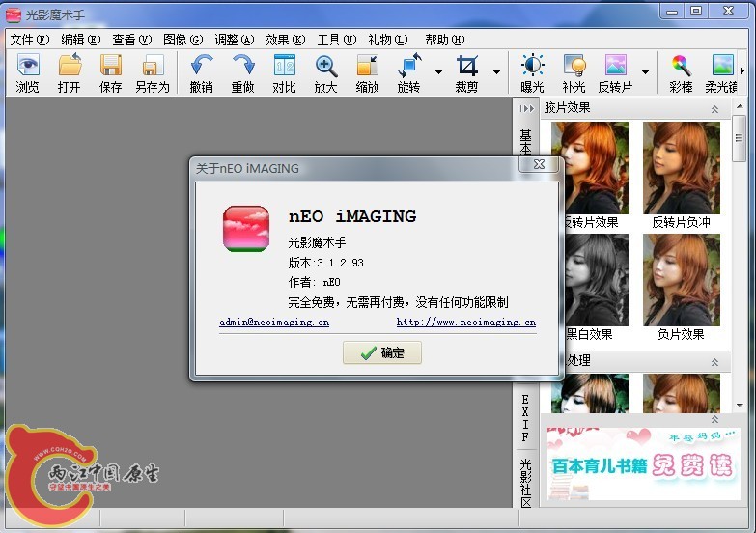Open a file with 打开 folder icon

point(70,65)
